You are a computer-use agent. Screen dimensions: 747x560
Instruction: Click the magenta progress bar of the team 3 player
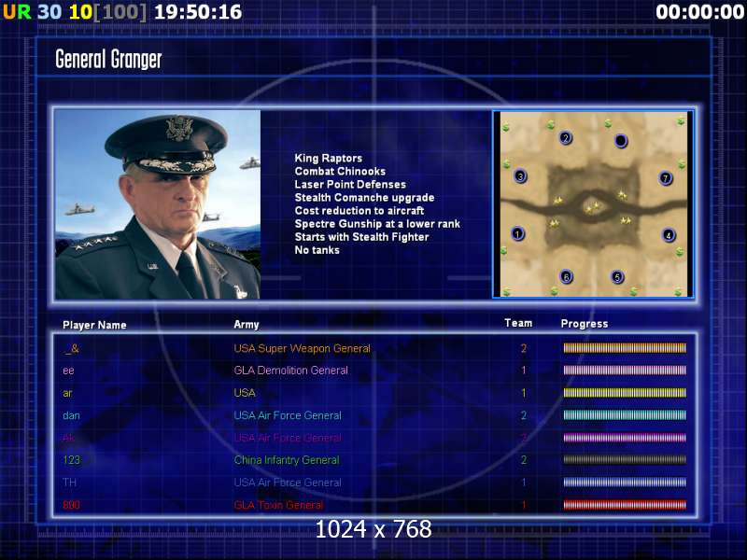pos(625,438)
